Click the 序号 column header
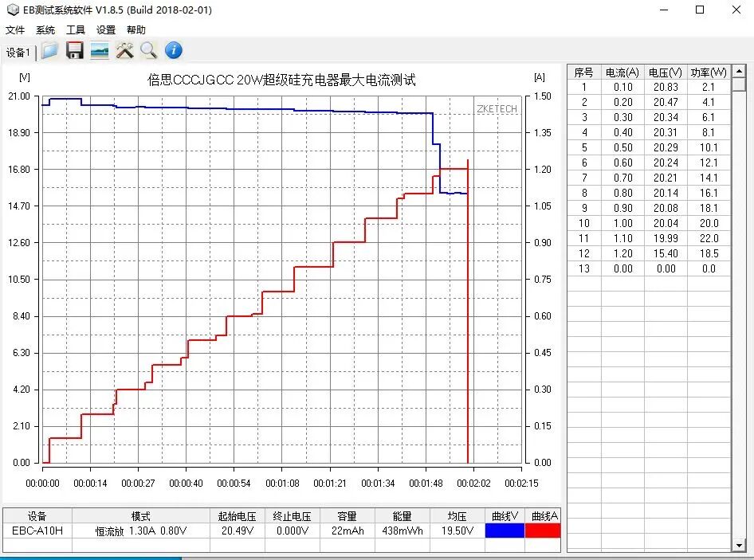 583,72
